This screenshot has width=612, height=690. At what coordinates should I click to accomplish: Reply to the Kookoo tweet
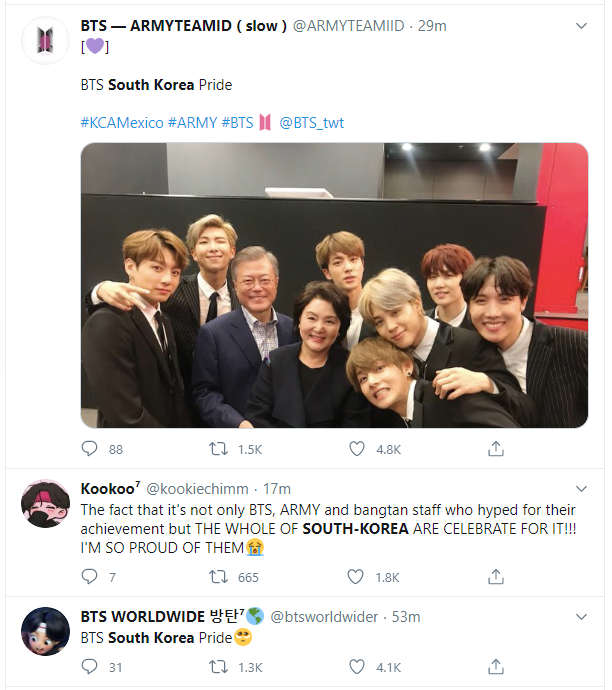click(x=90, y=577)
